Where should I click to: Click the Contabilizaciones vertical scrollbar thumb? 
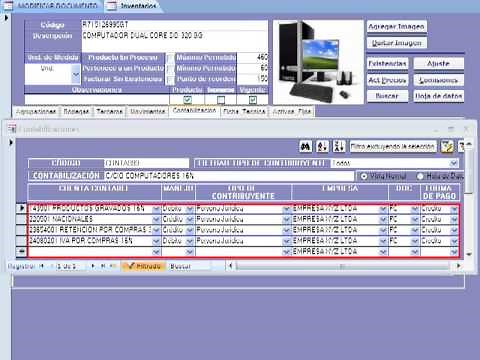point(469,172)
